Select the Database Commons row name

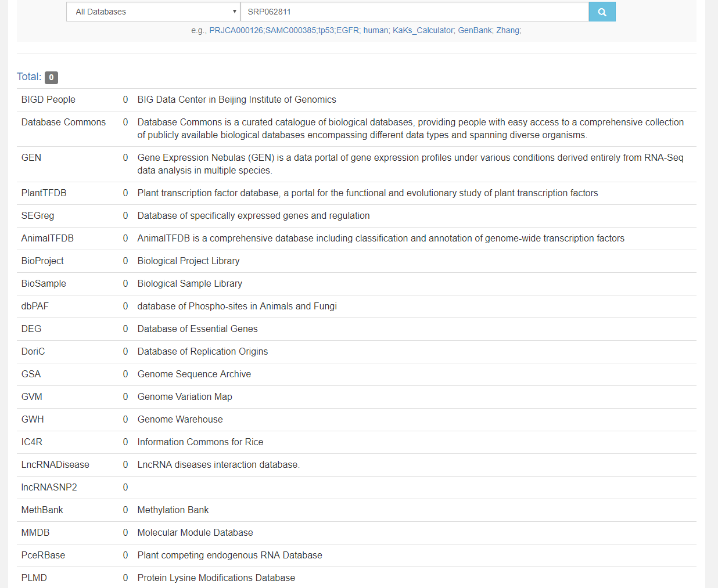tap(63, 122)
